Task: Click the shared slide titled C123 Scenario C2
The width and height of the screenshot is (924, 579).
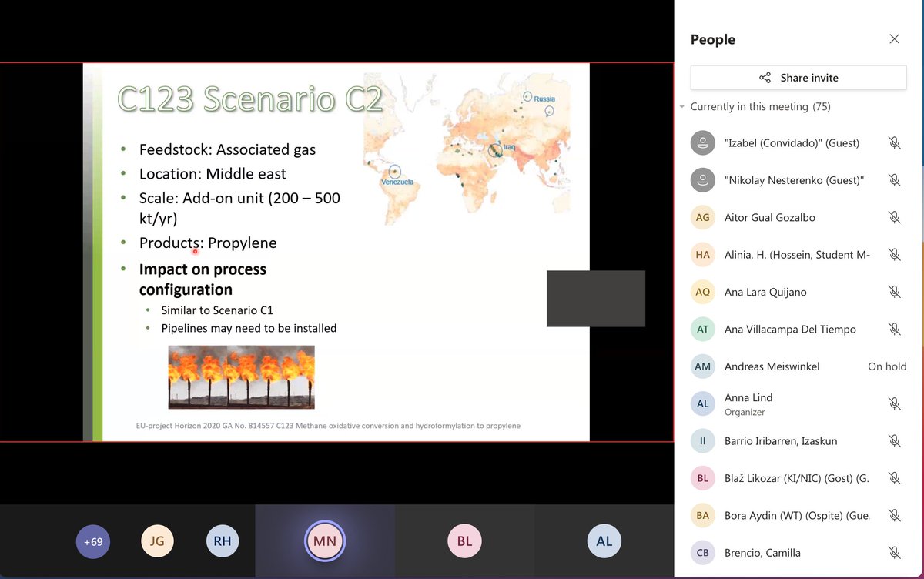Action: (x=336, y=252)
